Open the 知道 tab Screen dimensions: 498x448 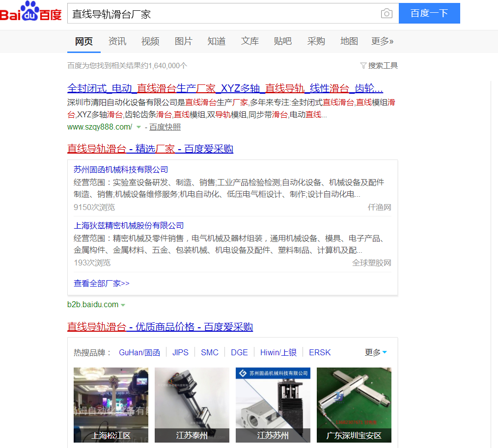pyautogui.click(x=217, y=41)
